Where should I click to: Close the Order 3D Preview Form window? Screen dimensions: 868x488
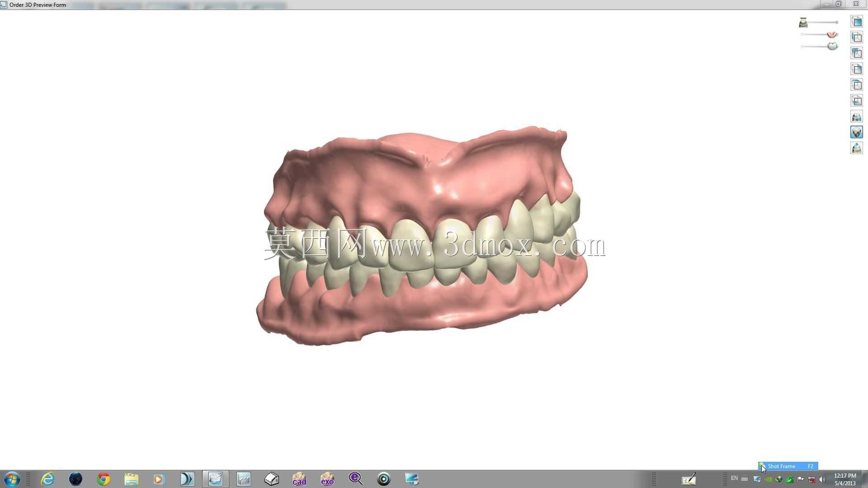856,4
